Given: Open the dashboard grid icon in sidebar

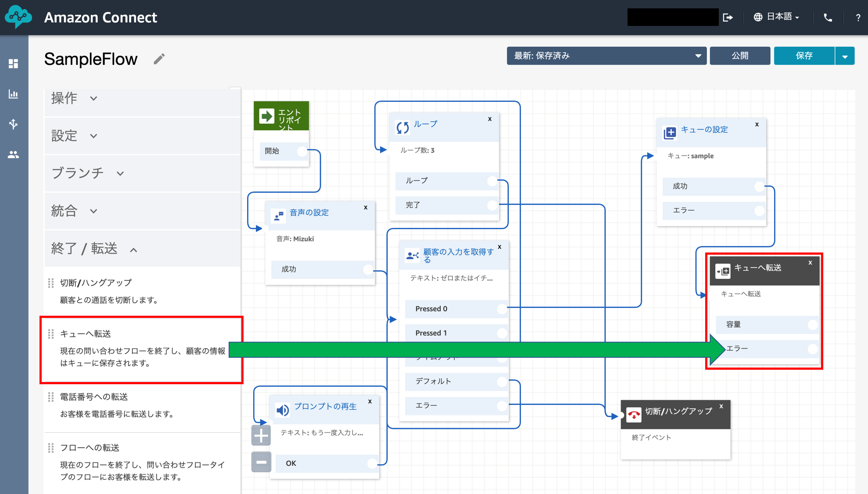Looking at the screenshot, I should (x=14, y=64).
